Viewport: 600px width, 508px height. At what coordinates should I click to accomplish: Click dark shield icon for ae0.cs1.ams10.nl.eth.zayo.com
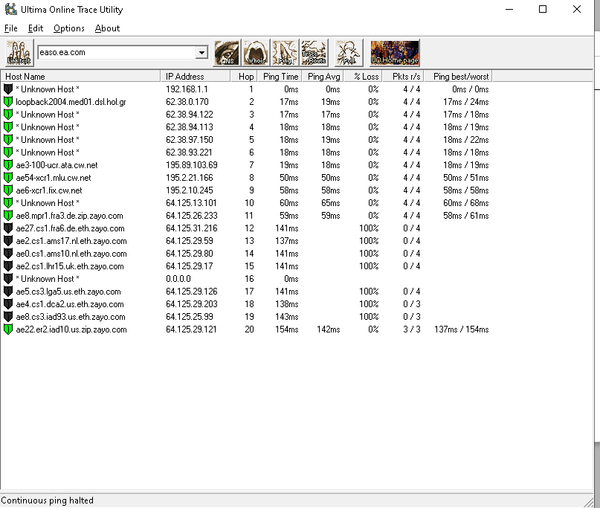click(8, 253)
